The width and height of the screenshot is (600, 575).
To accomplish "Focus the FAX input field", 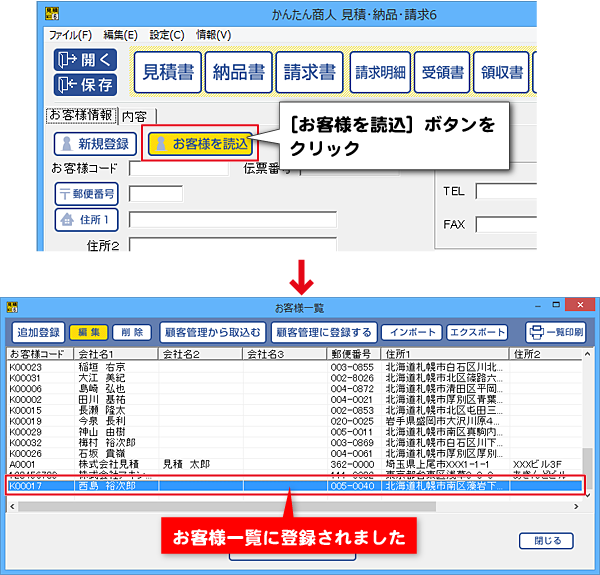I will 506,224.
